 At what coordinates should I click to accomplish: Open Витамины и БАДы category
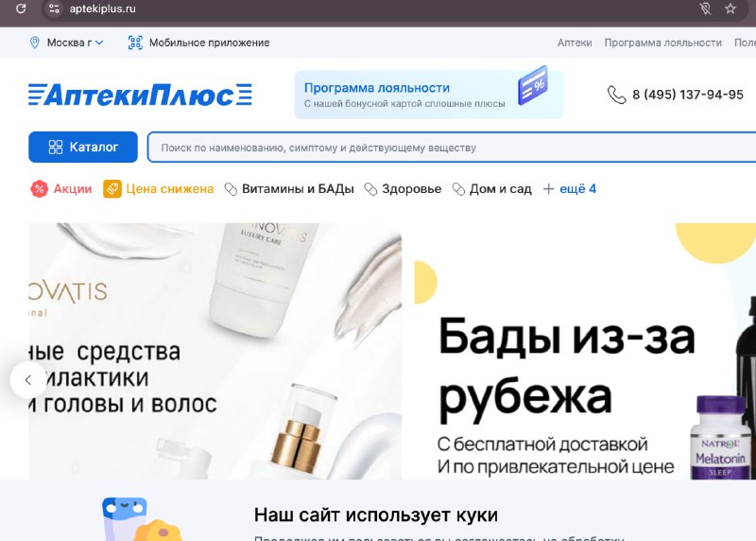click(x=298, y=189)
